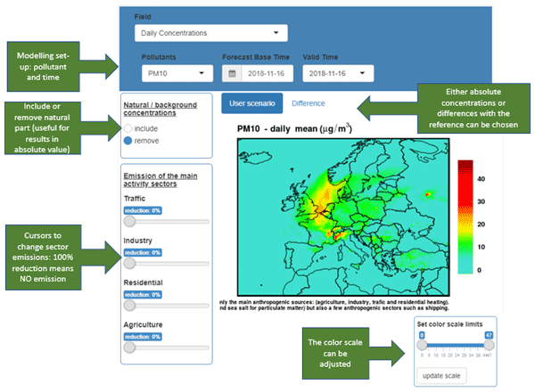Open the Valid Time dropdown
This screenshot has height=392, width=535.
(338, 74)
